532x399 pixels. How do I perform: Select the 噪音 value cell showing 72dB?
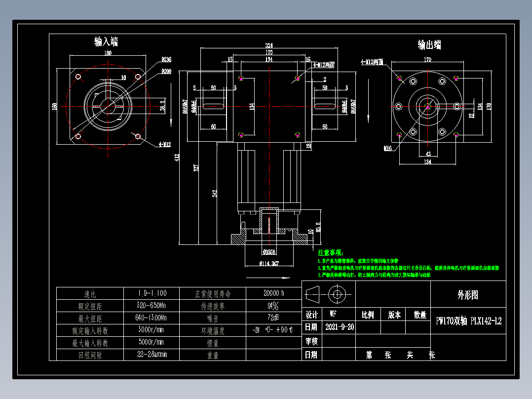click(273, 317)
